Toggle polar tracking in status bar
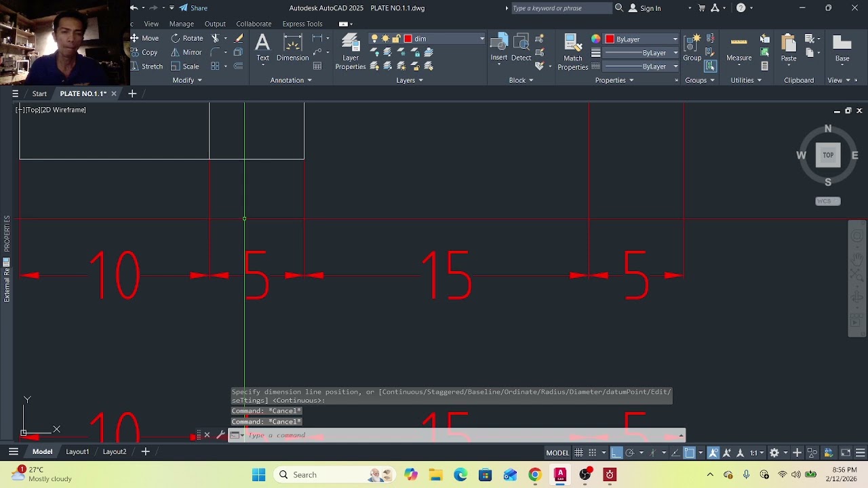The height and width of the screenshot is (488, 868). pos(630,453)
